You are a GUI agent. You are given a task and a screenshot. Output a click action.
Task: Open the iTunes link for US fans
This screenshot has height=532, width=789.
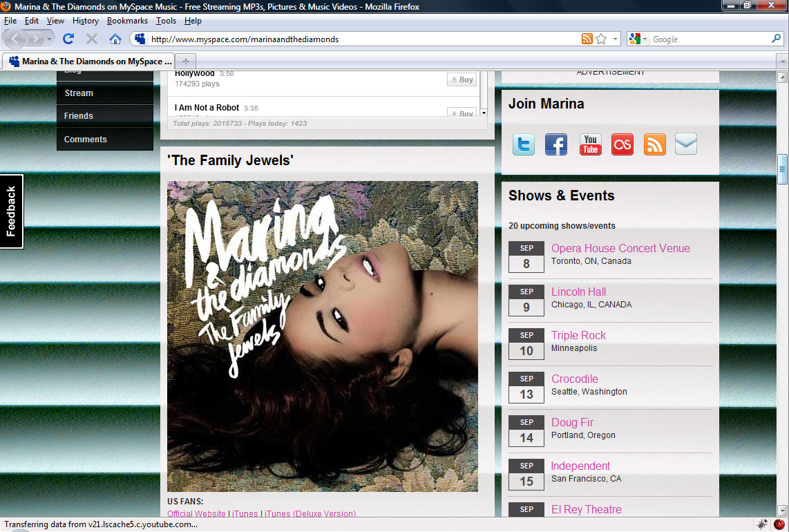click(x=245, y=513)
